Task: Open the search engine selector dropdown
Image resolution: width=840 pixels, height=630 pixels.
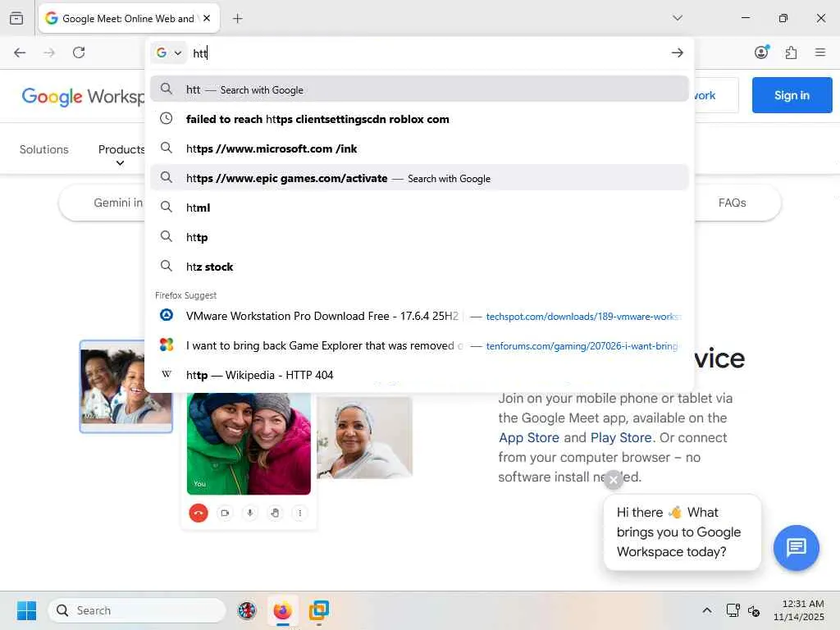Action: [169, 52]
